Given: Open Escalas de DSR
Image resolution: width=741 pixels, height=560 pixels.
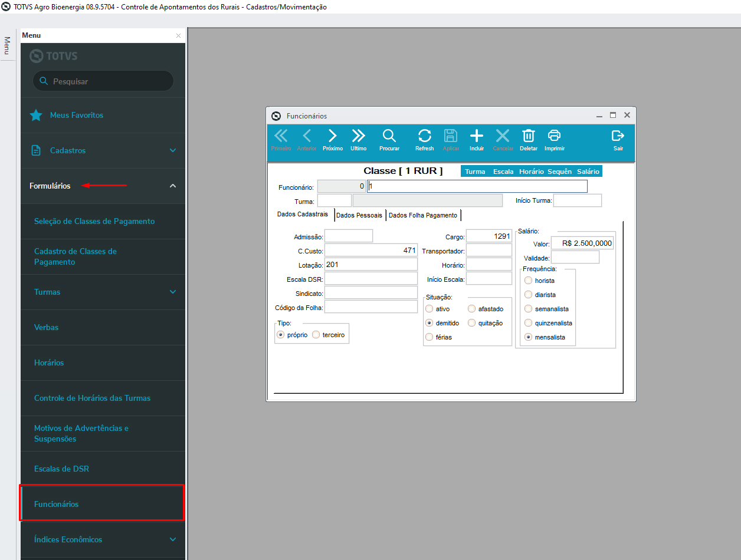Looking at the screenshot, I should [103, 469].
